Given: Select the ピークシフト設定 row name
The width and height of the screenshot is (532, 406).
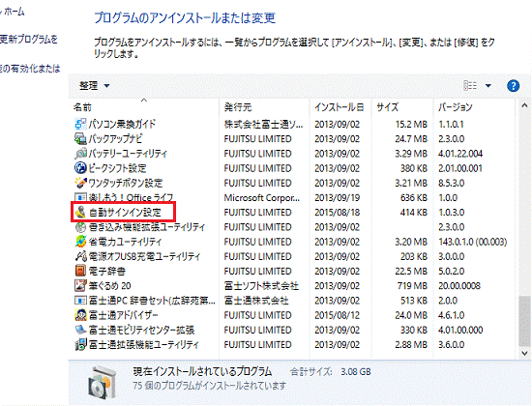Looking at the screenshot, I should click(117, 168).
